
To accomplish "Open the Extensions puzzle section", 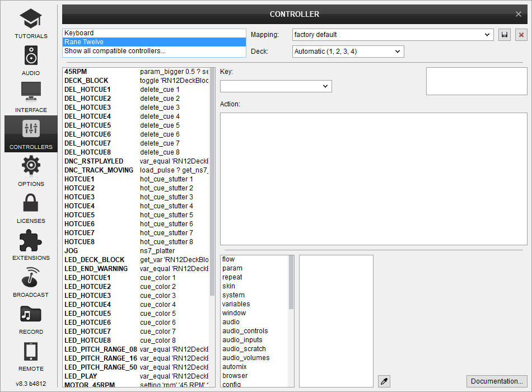I will pos(31,245).
